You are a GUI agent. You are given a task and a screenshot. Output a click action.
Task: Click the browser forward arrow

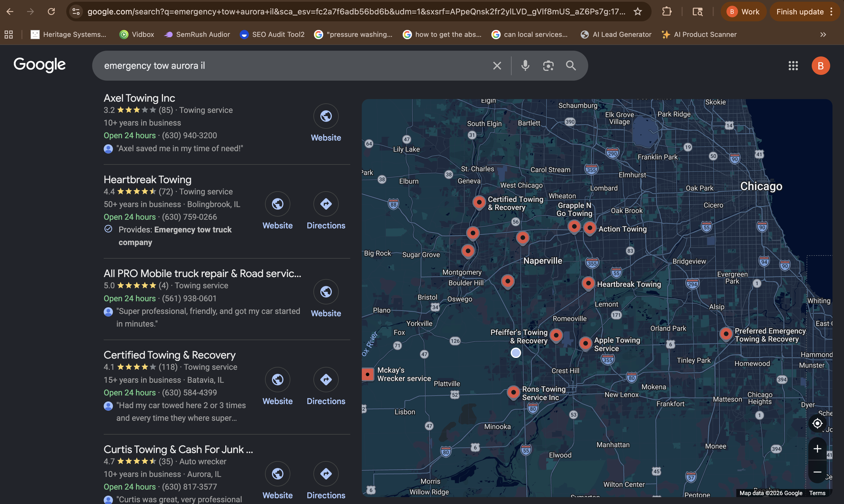[31, 12]
